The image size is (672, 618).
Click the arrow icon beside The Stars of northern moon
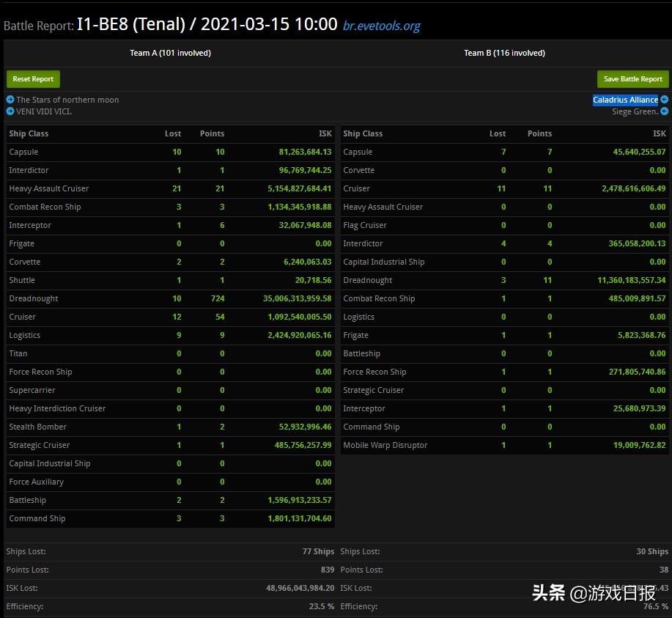10,100
